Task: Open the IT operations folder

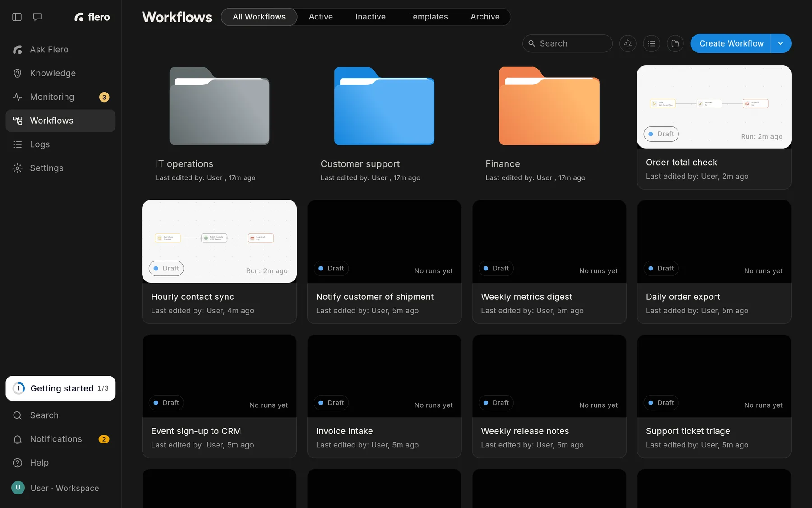Action: 219,106
